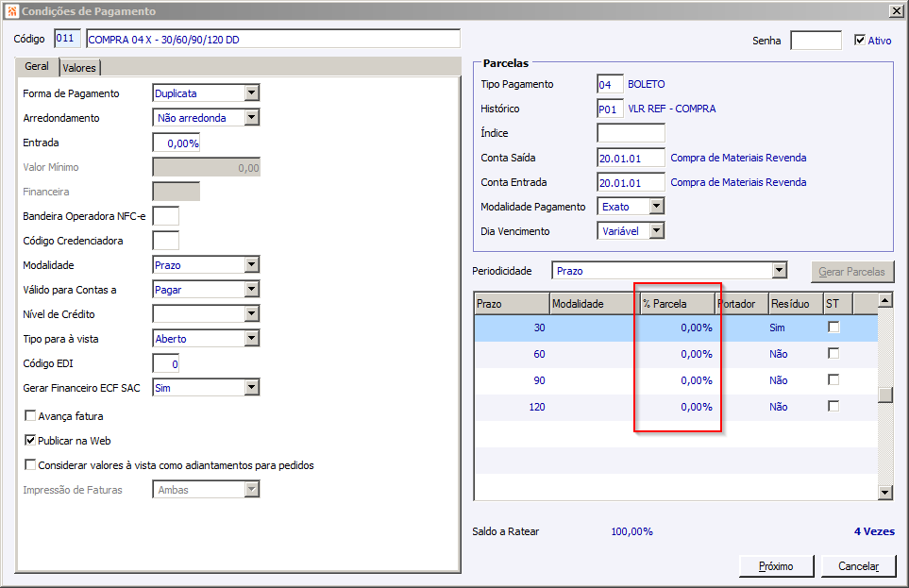Close the Condições de Pagamento window

click(x=896, y=11)
